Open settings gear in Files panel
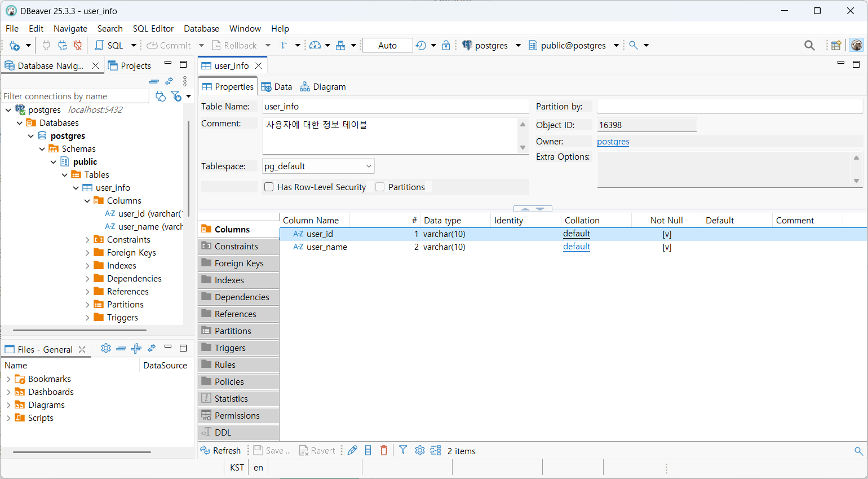This screenshot has height=479, width=868. point(106,349)
